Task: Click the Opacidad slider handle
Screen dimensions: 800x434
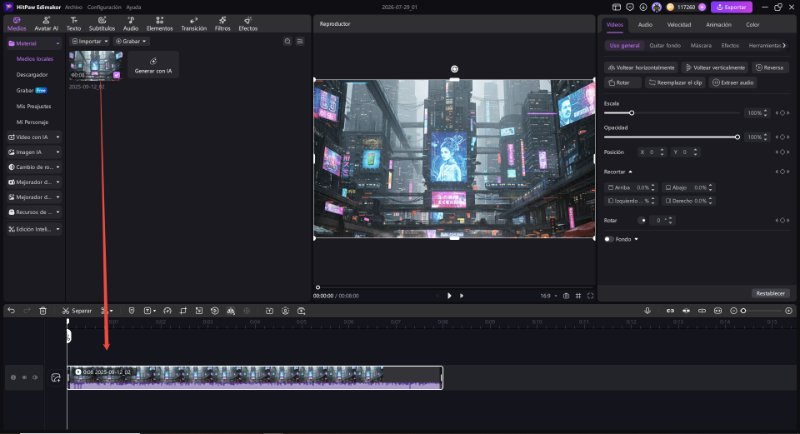Action: coord(737,137)
